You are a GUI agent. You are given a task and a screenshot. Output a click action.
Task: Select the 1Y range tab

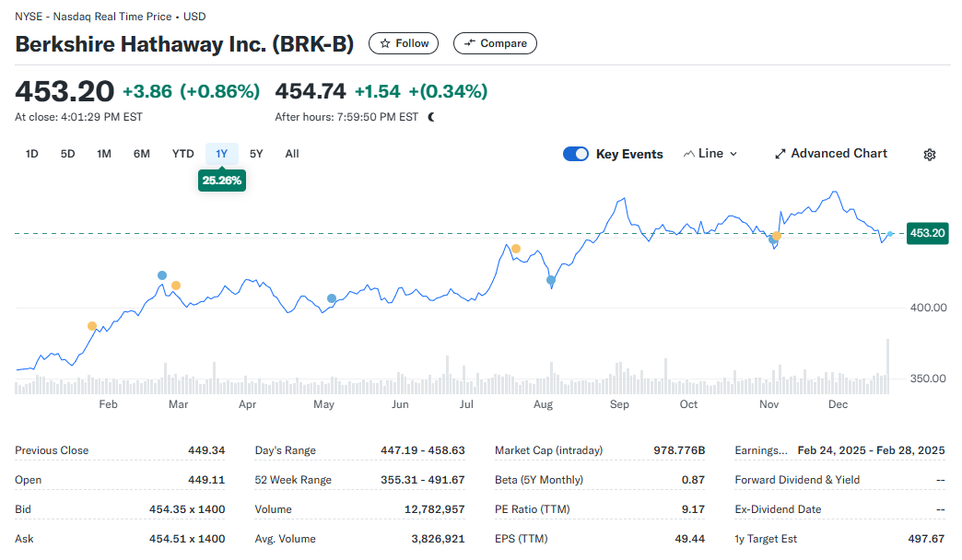tap(221, 154)
